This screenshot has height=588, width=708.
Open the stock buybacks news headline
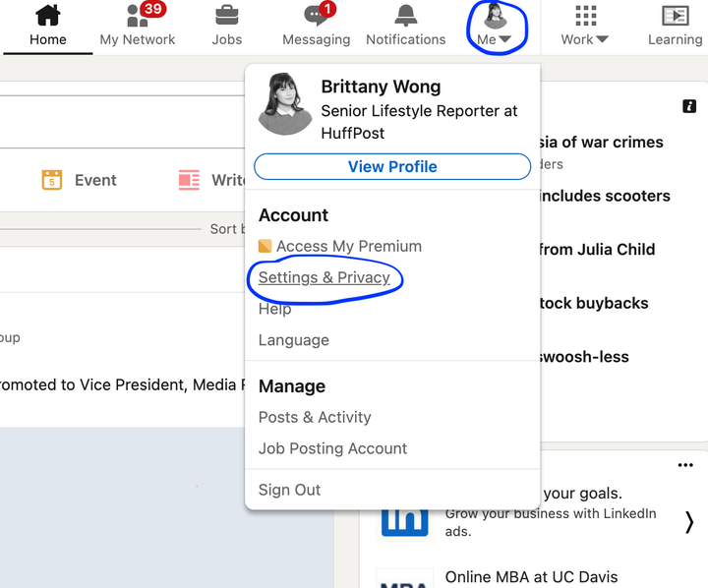(x=593, y=303)
